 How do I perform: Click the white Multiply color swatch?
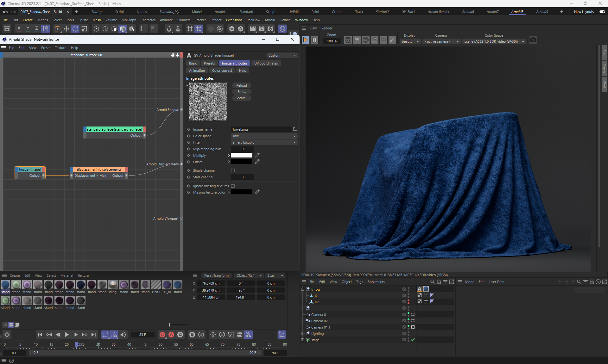(241, 155)
